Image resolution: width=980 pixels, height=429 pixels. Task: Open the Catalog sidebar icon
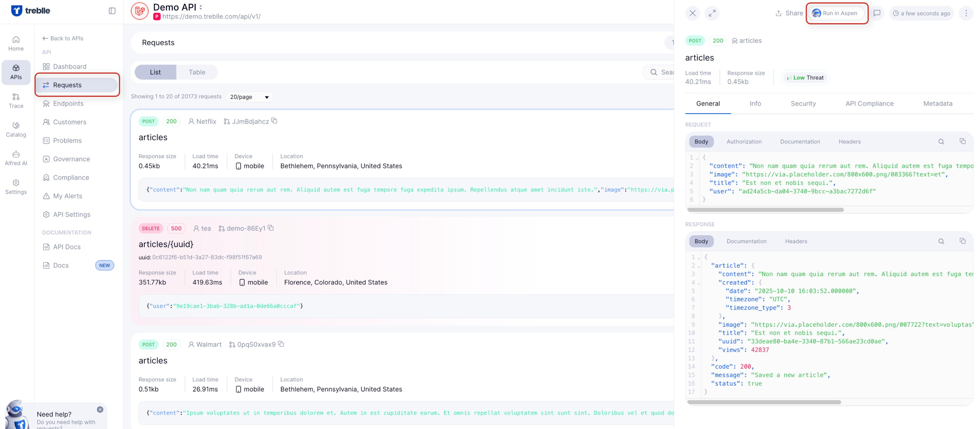[15, 129]
